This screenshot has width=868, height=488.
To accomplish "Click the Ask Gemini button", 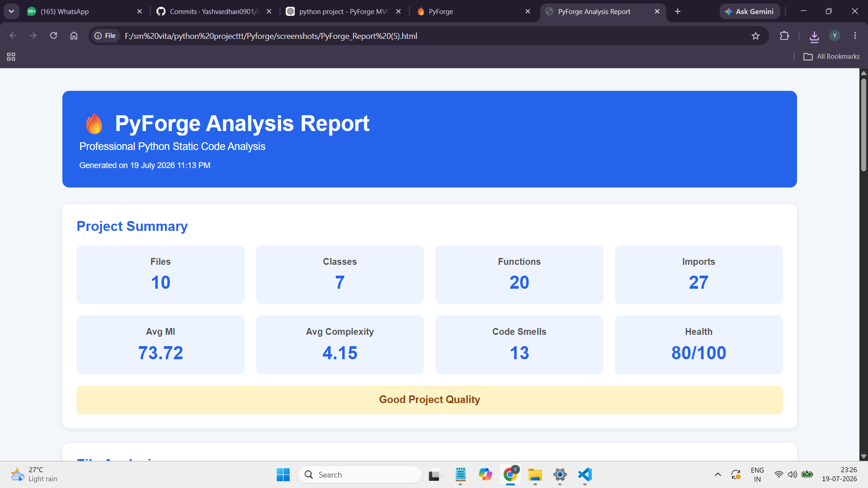I will [750, 11].
